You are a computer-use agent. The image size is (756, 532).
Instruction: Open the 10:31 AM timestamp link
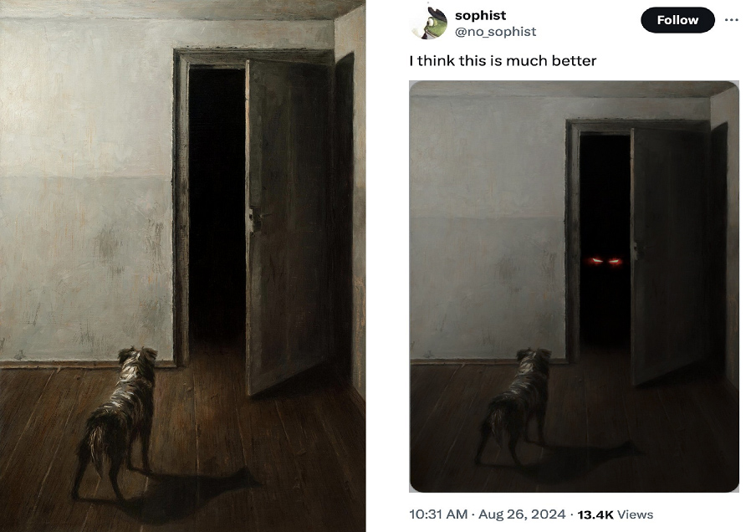pos(438,514)
